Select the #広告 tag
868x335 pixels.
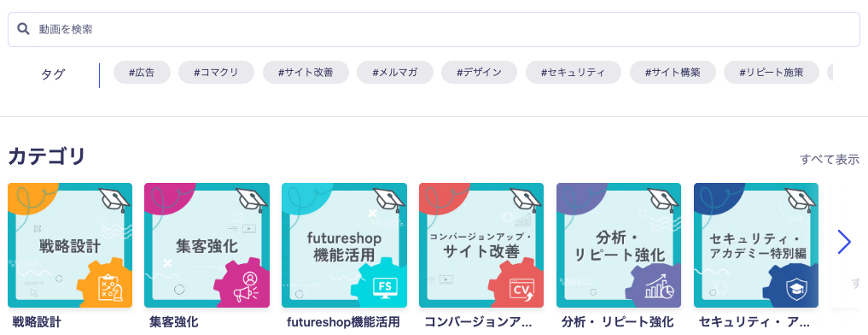coord(142,72)
